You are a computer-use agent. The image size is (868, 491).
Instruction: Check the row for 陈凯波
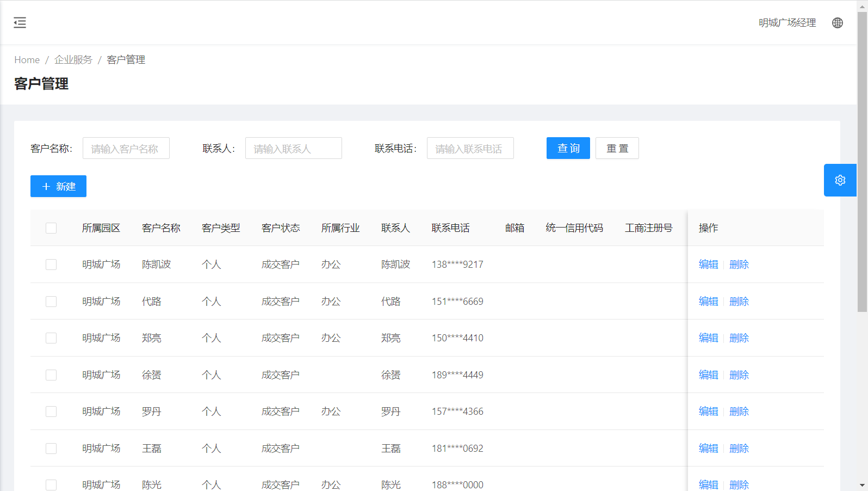51,265
